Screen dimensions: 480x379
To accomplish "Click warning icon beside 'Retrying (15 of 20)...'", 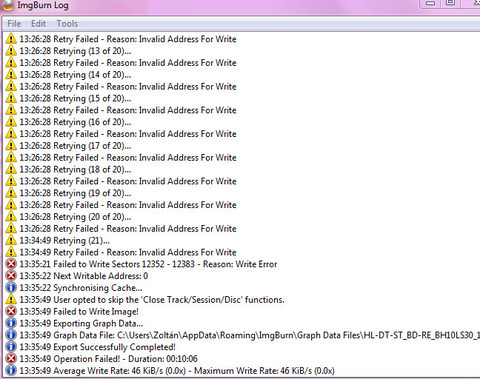I will [x=11, y=98].
